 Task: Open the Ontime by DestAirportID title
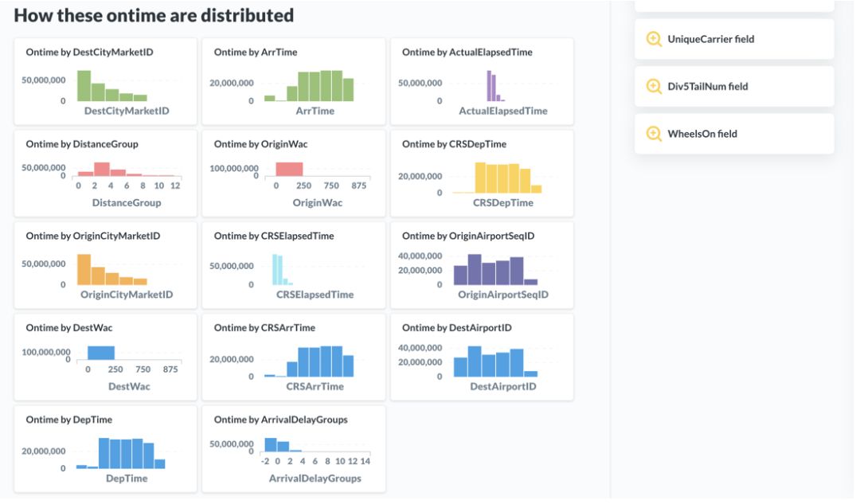[x=456, y=328]
